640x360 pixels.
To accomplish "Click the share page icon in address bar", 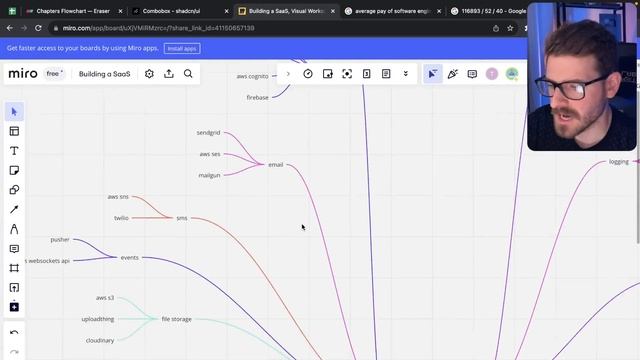I will point(496,28).
